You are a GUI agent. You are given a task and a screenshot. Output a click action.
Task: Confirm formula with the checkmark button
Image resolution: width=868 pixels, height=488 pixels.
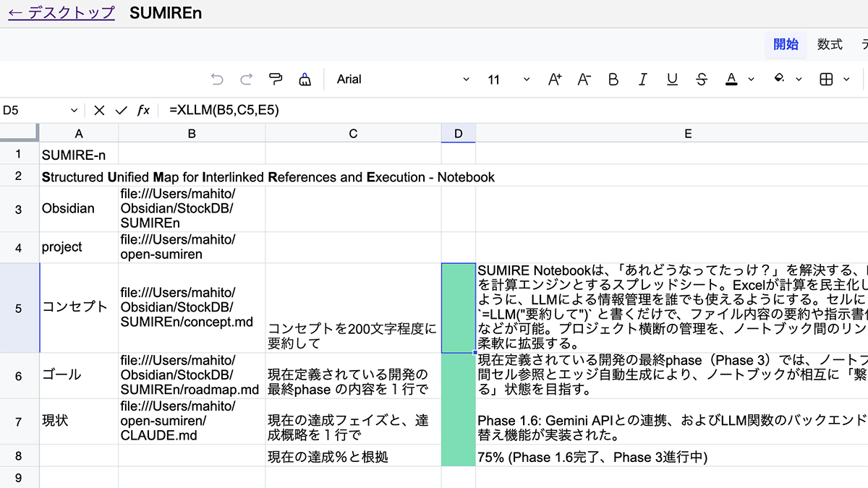[x=120, y=110]
